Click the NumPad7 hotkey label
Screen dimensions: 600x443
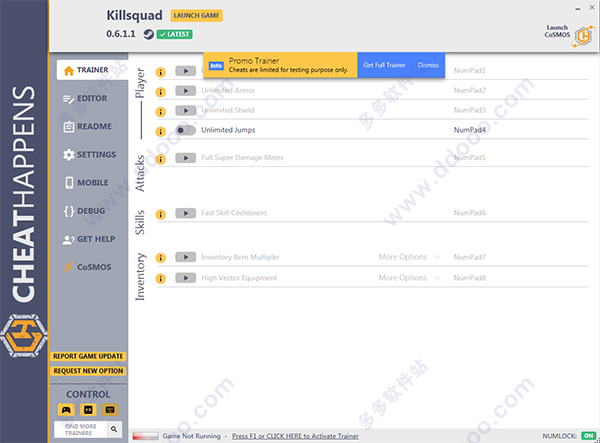point(470,257)
